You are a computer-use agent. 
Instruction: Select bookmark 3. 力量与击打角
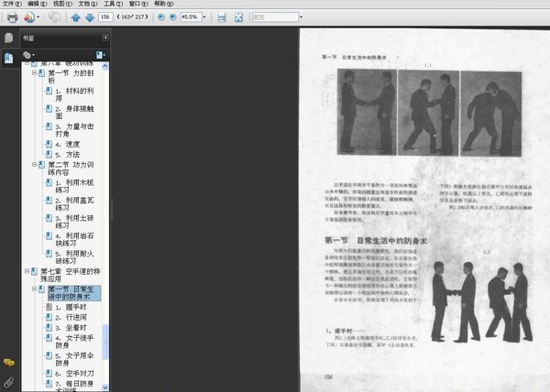74,130
